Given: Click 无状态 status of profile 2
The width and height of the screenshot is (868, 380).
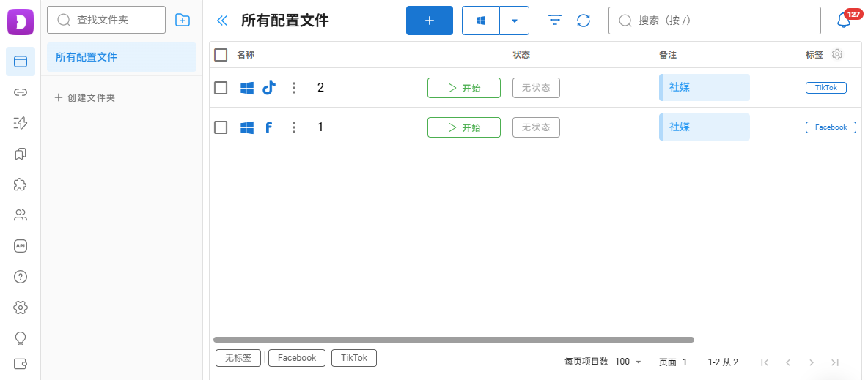Looking at the screenshot, I should pyautogui.click(x=536, y=88).
